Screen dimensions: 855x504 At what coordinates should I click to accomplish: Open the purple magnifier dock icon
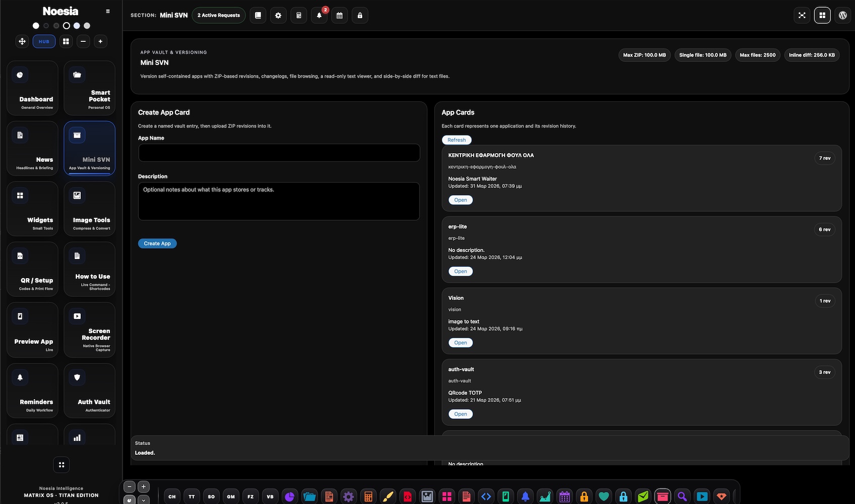[x=682, y=496]
